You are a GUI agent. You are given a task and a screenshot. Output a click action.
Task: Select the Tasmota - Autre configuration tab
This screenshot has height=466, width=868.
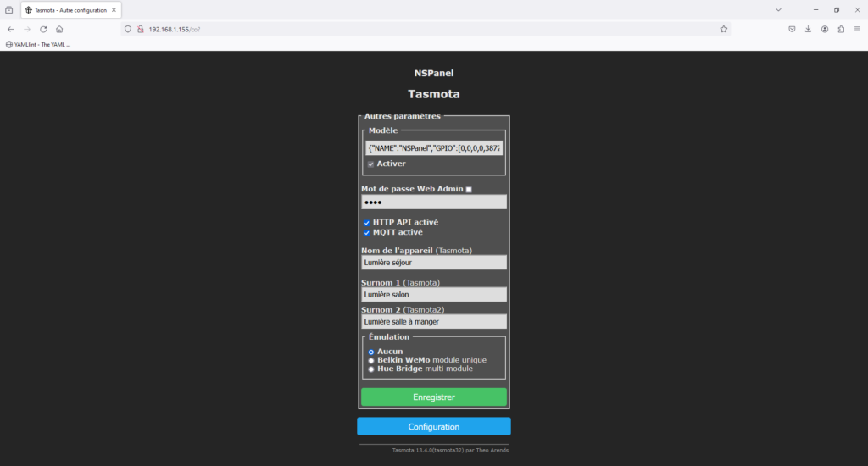tap(71, 10)
